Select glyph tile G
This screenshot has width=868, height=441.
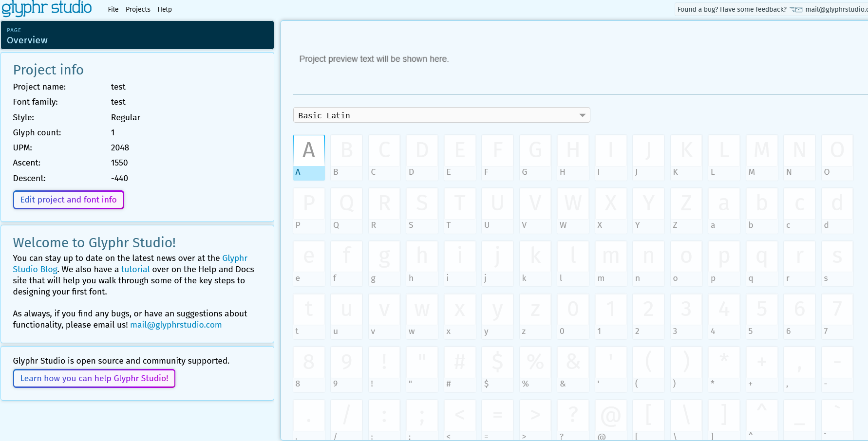(535, 158)
